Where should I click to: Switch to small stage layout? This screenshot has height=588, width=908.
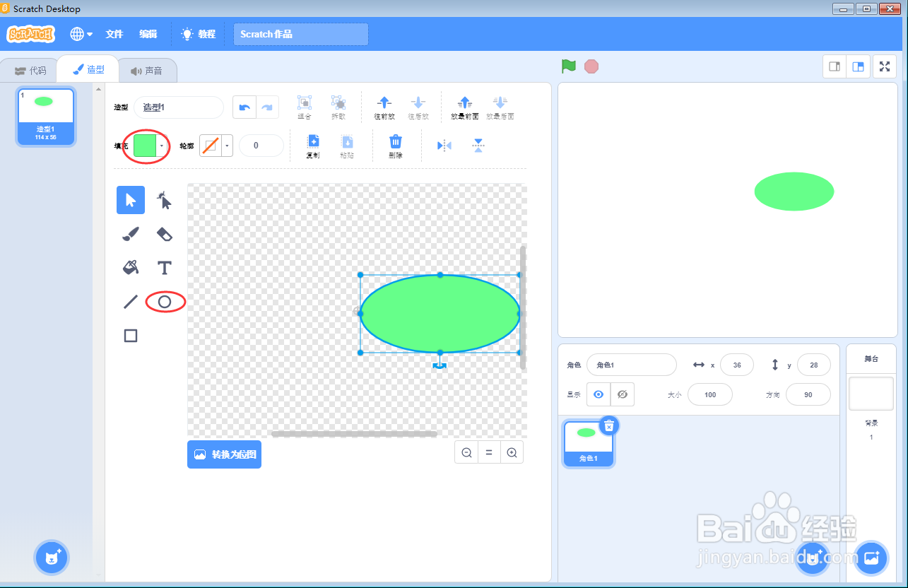[835, 66]
